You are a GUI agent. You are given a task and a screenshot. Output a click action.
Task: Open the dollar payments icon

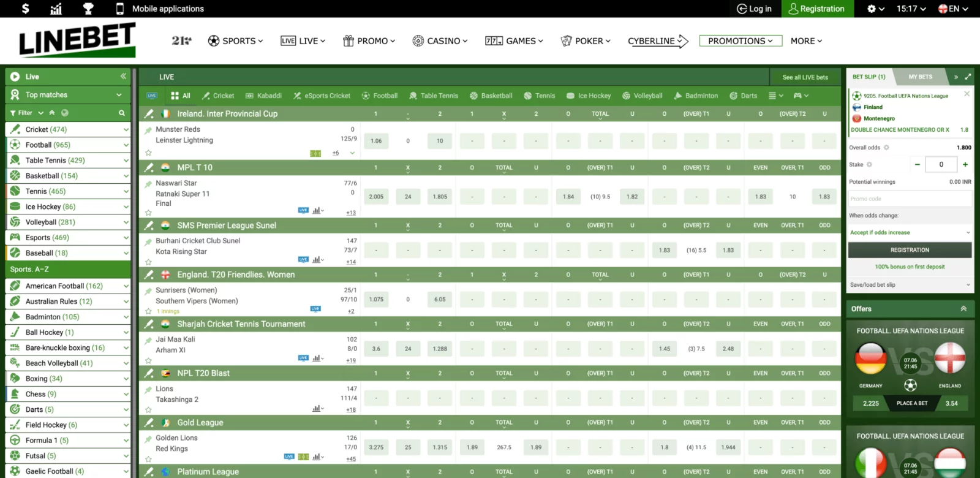[25, 9]
